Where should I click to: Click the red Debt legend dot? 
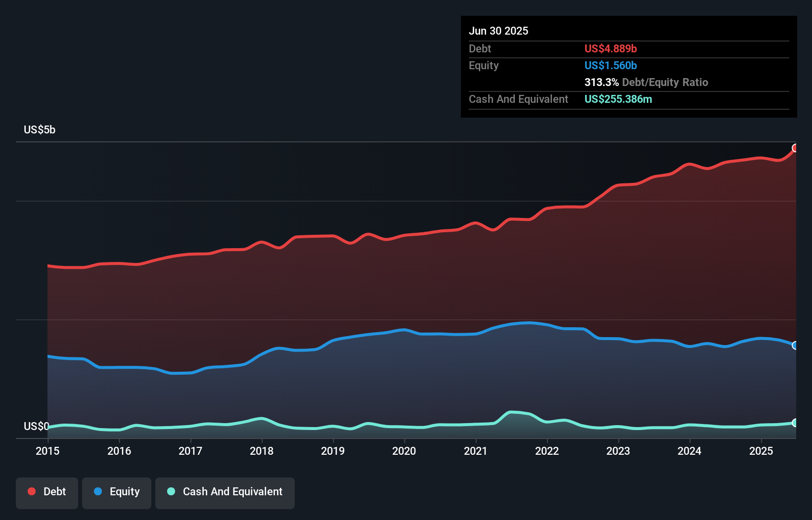point(31,491)
